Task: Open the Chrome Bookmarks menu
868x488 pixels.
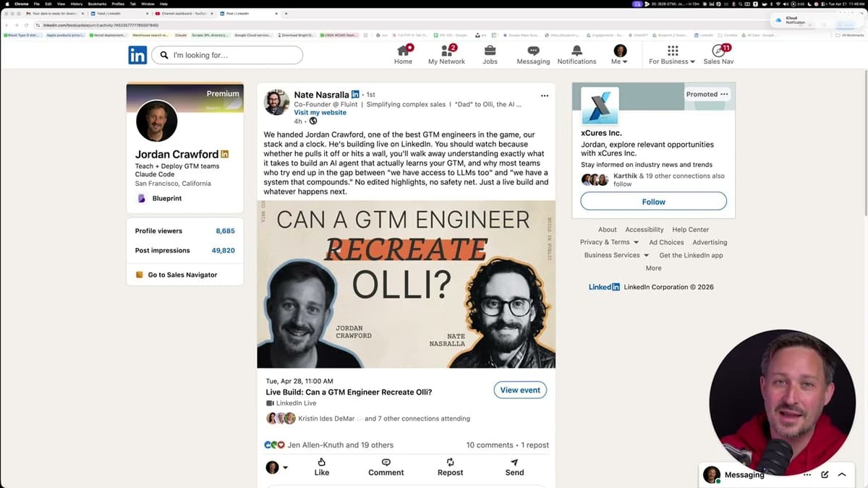Action: point(97,4)
